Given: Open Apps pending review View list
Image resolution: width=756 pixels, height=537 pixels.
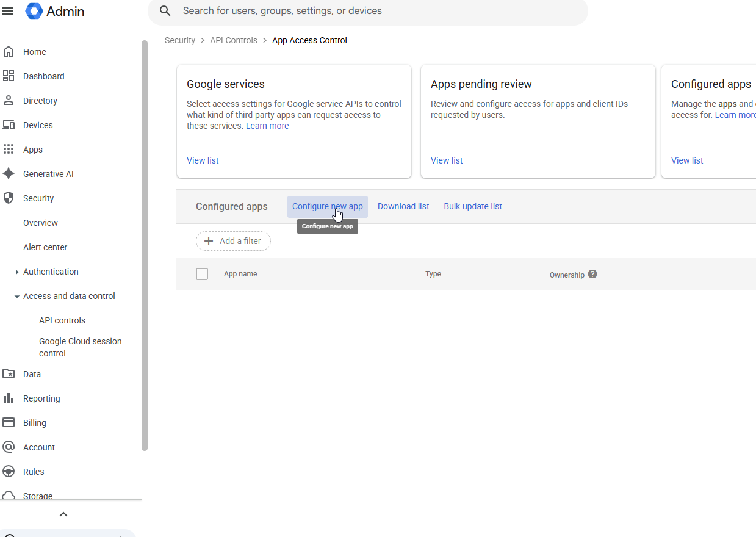Looking at the screenshot, I should pyautogui.click(x=447, y=160).
